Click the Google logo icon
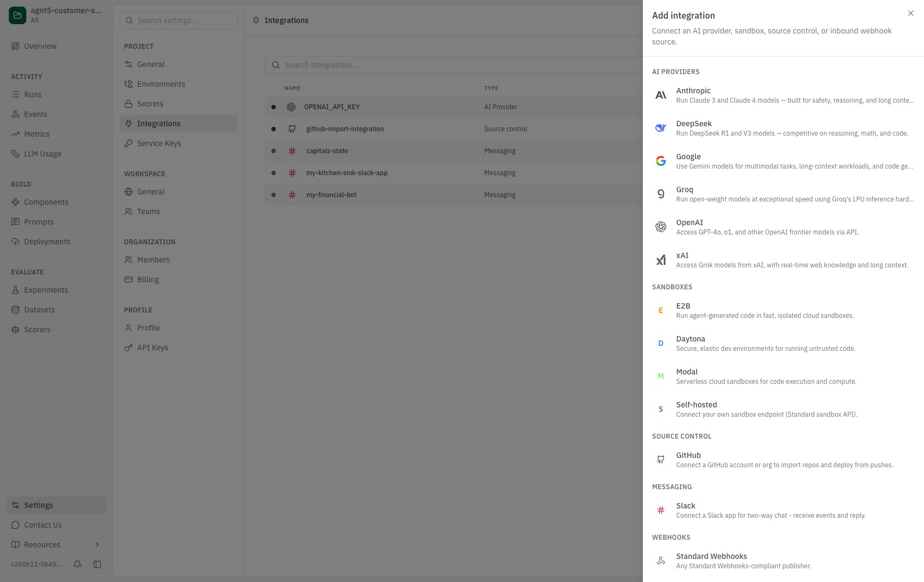The height and width of the screenshot is (582, 924). click(661, 161)
